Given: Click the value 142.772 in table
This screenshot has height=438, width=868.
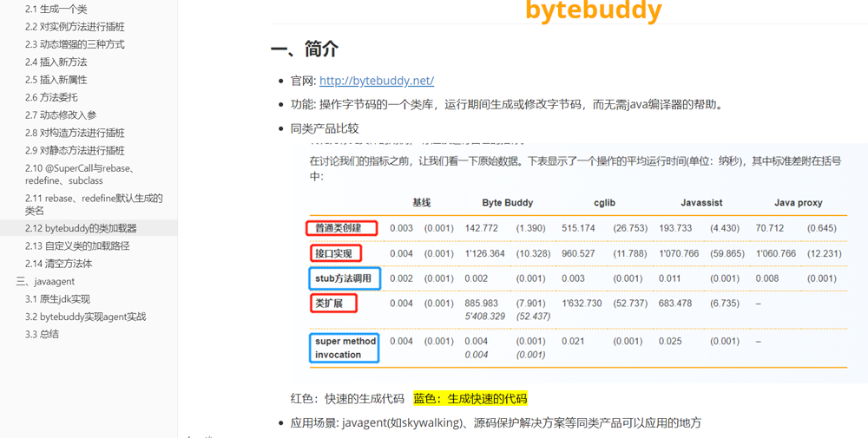Looking at the screenshot, I should (x=482, y=228).
